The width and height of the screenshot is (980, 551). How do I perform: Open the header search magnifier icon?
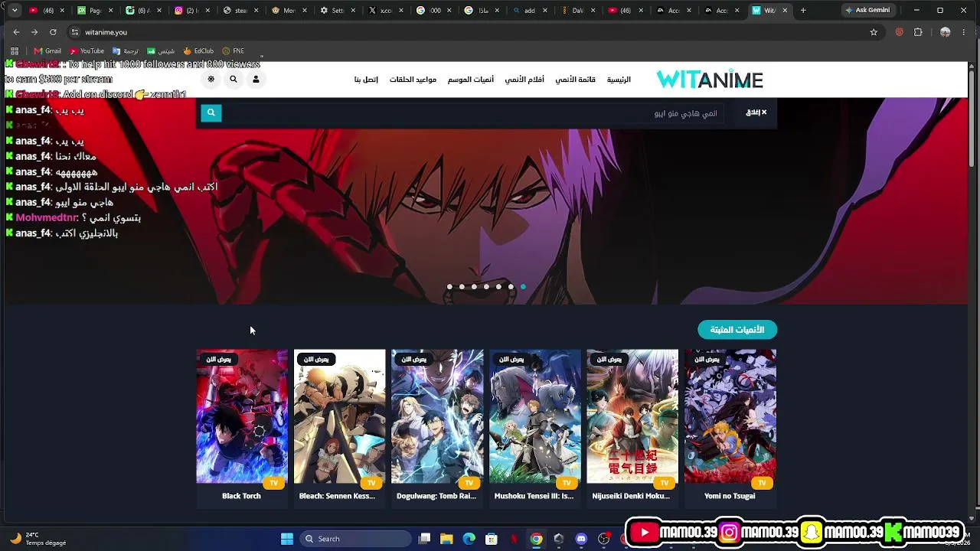[x=234, y=79]
